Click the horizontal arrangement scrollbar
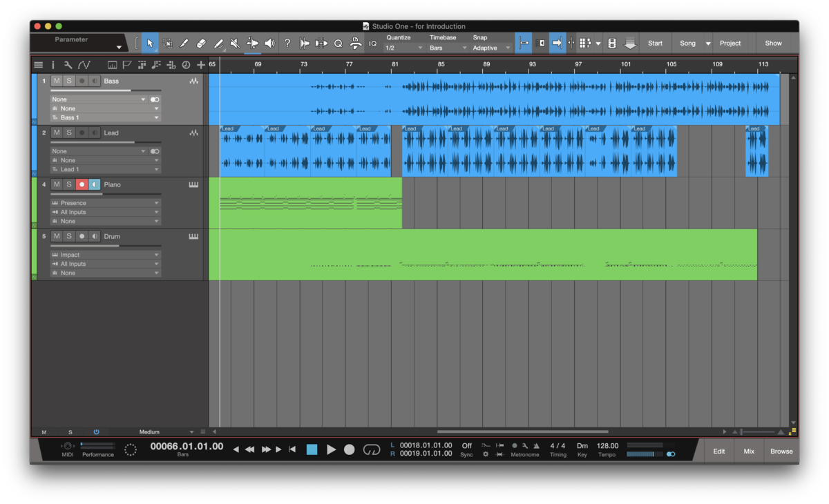This screenshot has width=829, height=504. (523, 432)
